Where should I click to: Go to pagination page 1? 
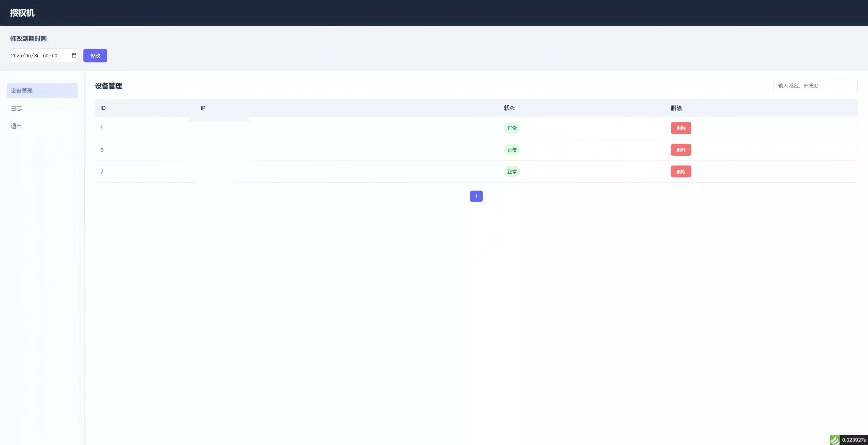(476, 196)
